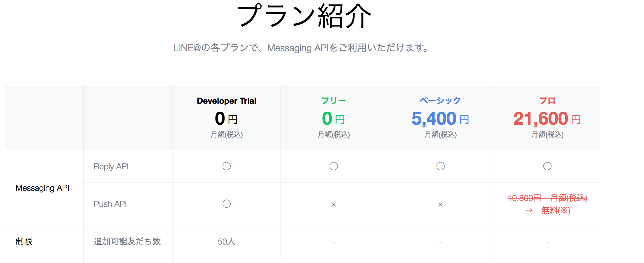Click the Reply API circle under Developer Trial

pyautogui.click(x=227, y=166)
